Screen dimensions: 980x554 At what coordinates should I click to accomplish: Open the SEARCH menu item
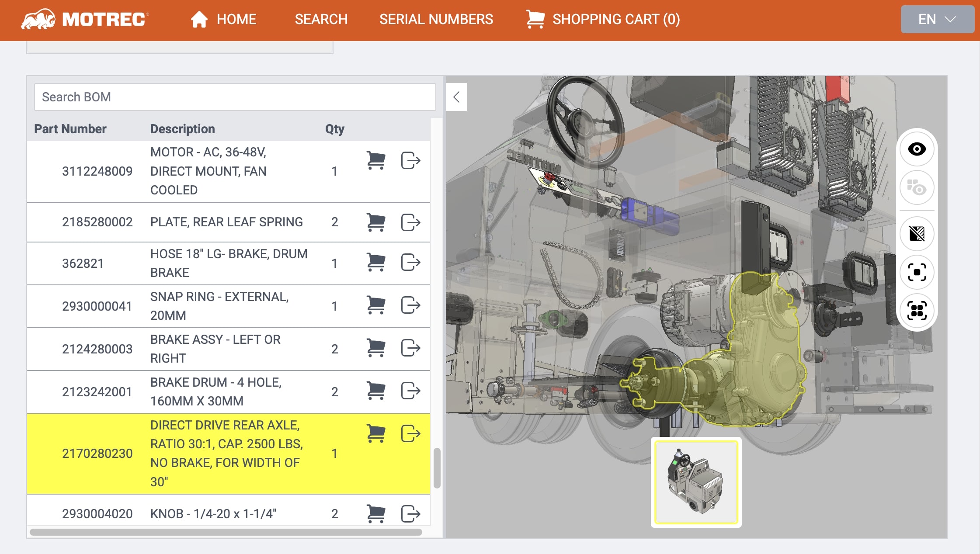pyautogui.click(x=321, y=19)
